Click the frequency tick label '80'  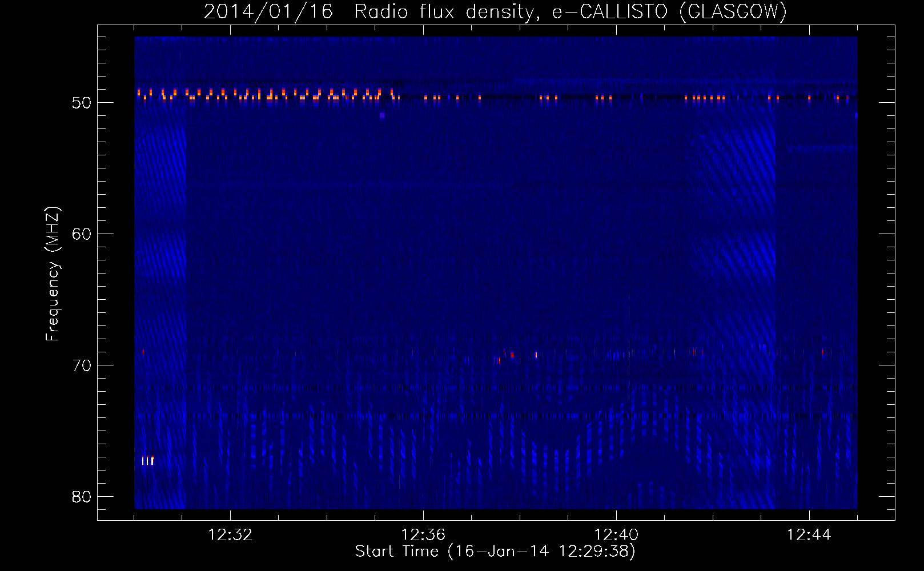[82, 497]
